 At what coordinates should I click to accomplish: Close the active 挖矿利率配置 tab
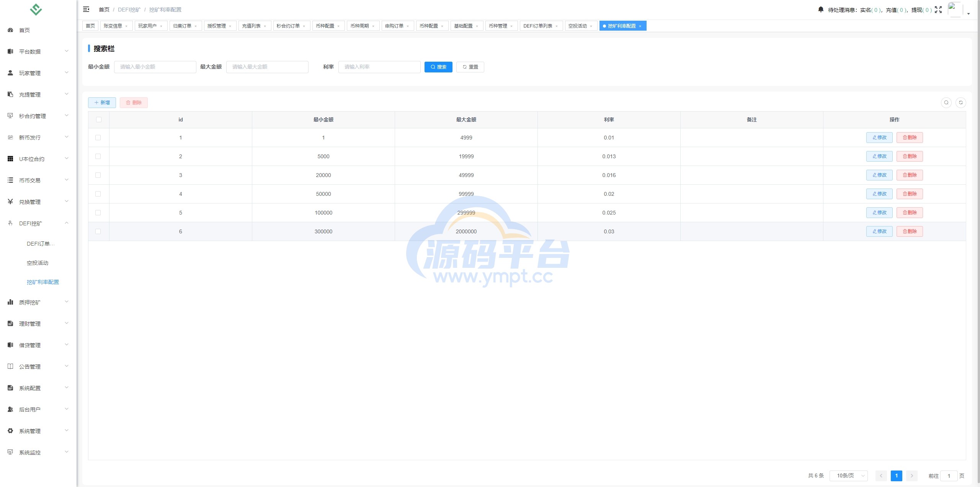tap(640, 26)
